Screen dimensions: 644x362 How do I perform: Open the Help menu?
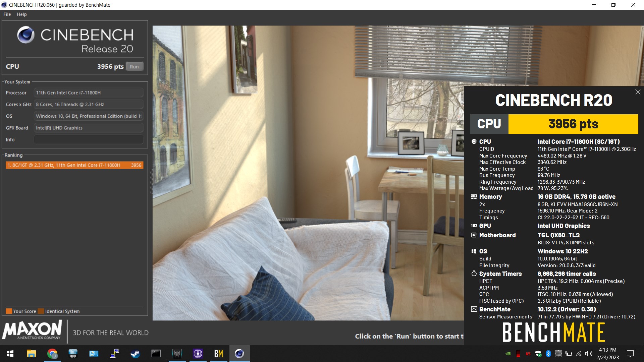(x=22, y=14)
